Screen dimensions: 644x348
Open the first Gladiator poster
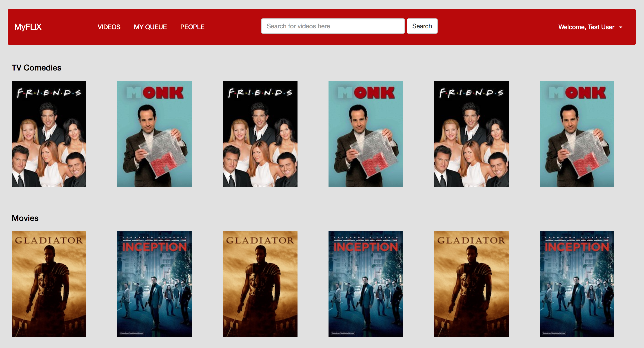coord(49,284)
